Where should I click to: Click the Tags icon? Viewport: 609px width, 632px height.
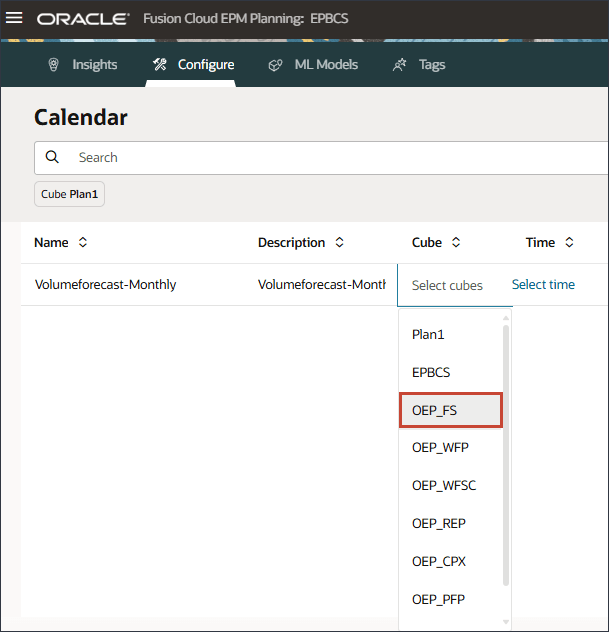click(x=399, y=65)
